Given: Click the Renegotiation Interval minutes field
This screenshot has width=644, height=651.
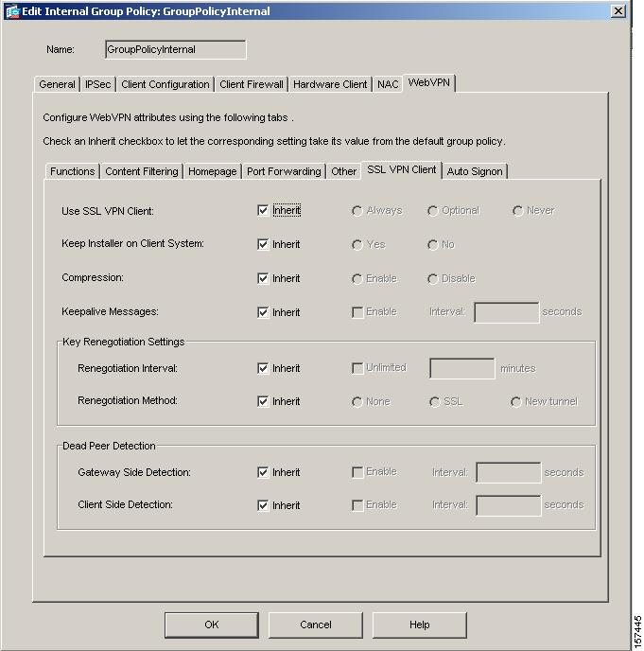Looking at the screenshot, I should pyautogui.click(x=462, y=368).
